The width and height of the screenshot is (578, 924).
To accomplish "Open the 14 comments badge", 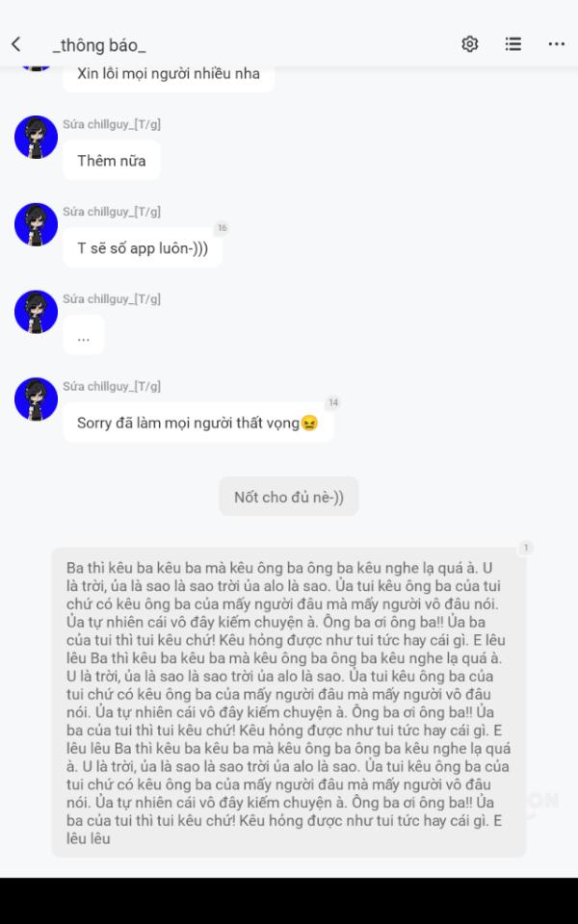I will (x=333, y=402).
